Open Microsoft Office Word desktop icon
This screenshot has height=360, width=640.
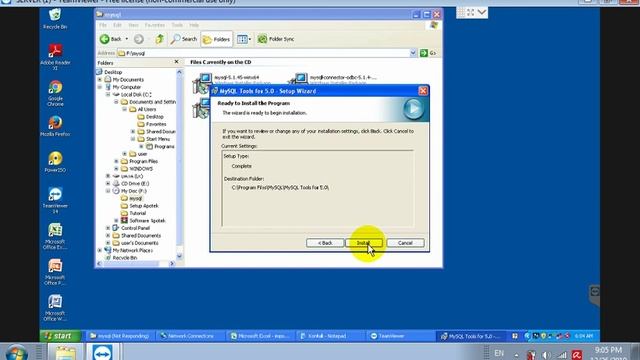click(55, 308)
